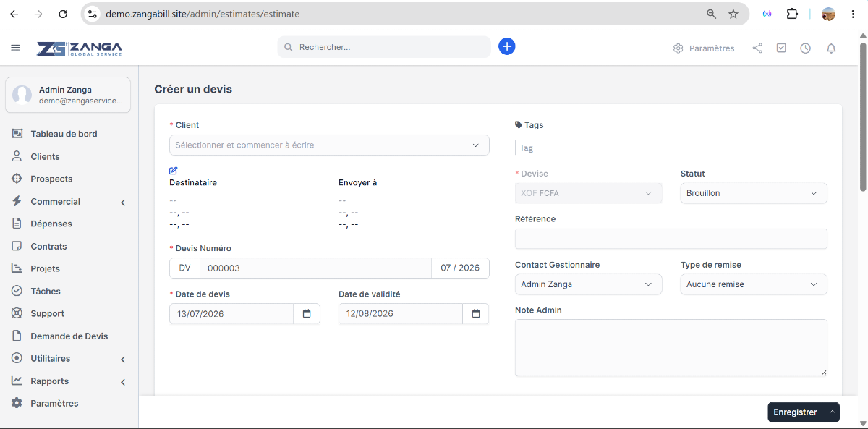This screenshot has width=868, height=429.
Task: Open the Statut Brouillon dropdown
Action: pos(754,193)
